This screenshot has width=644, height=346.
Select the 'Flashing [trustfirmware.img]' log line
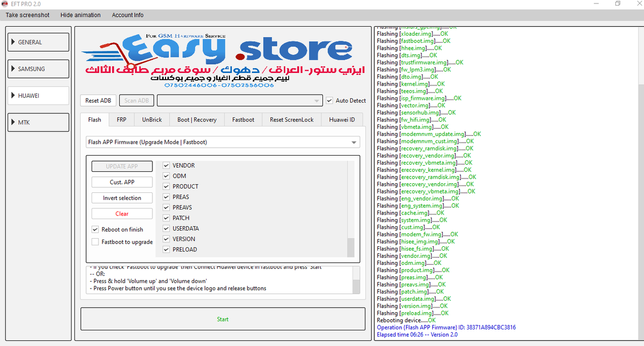coord(420,62)
